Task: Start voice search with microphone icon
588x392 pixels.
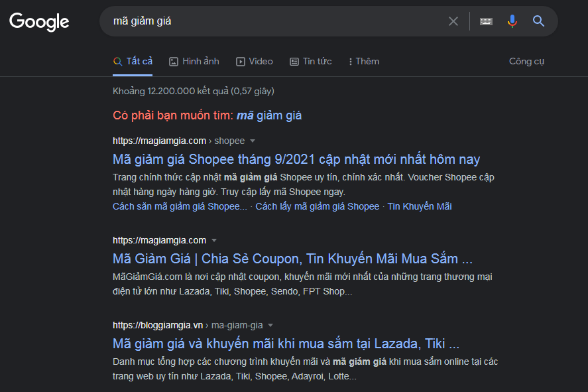Action: point(512,21)
